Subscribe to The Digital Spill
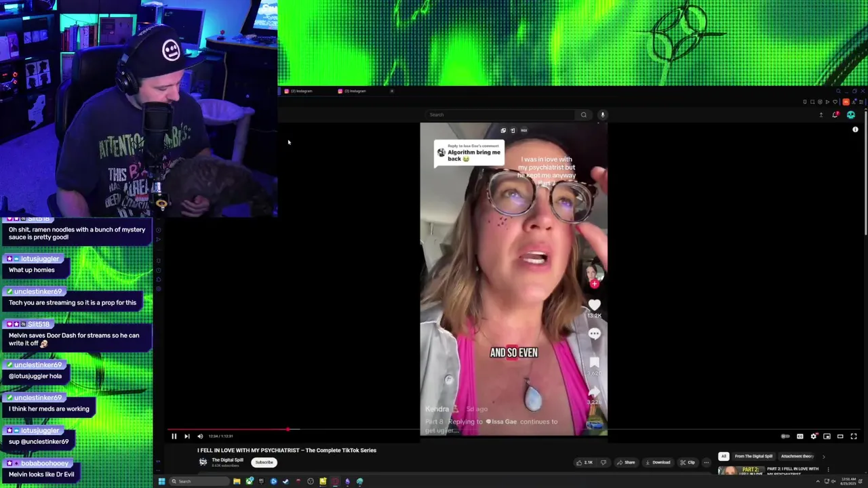 click(264, 462)
